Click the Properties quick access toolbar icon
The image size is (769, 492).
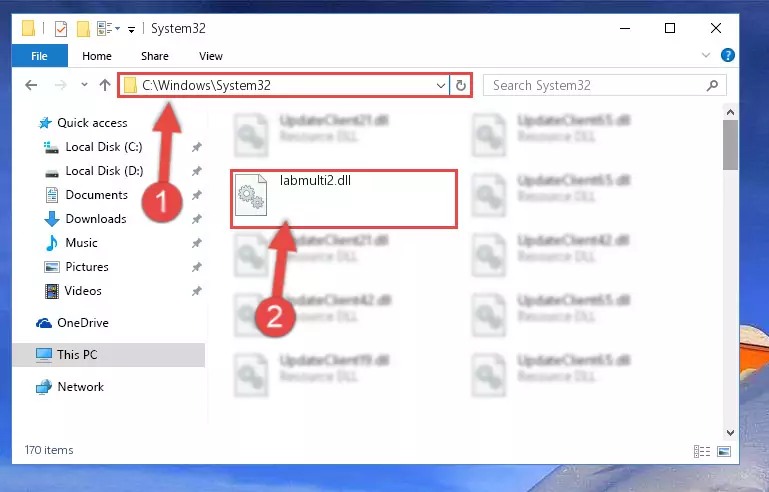61,29
